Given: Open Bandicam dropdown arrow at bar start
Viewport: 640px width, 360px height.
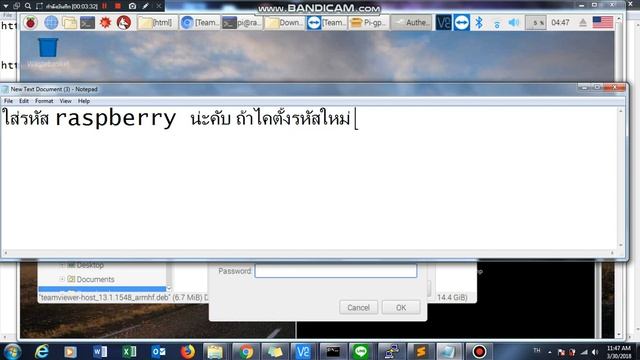Looking at the screenshot, I should pyautogui.click(x=6, y=6).
